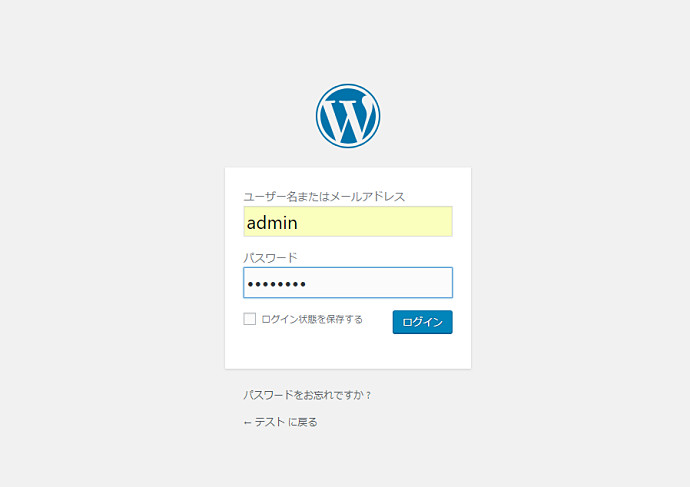Click the ユーザー名またはメールアドレス field label
This screenshot has height=487, width=690.
coord(324,197)
